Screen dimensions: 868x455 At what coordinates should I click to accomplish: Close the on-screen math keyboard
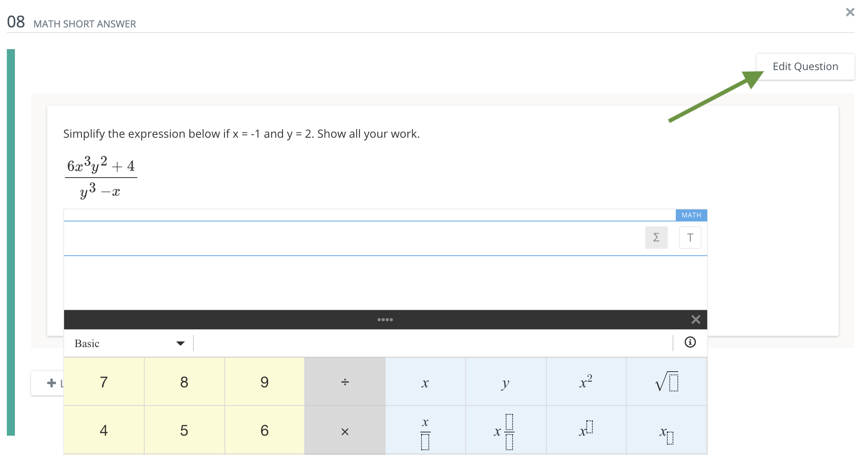696,319
